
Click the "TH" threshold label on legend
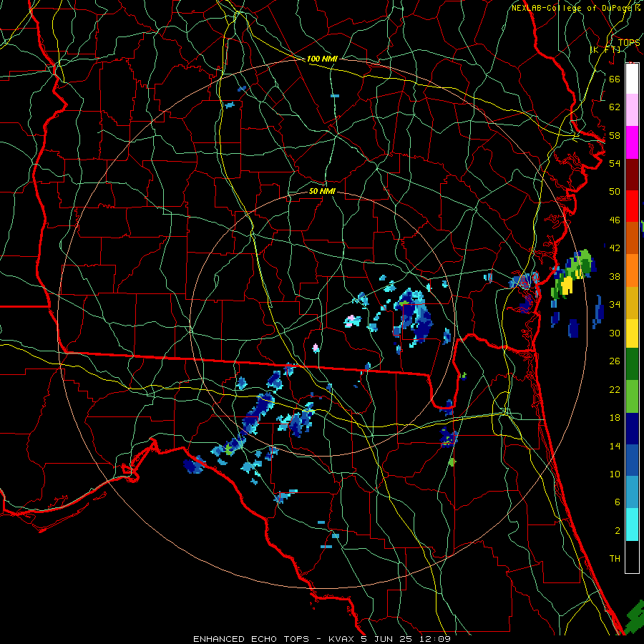[615, 559]
